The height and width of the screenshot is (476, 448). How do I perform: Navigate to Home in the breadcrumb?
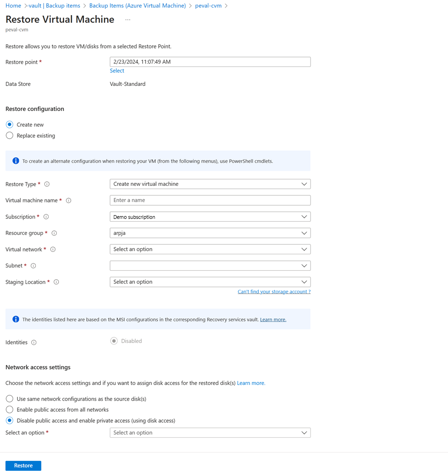13,6
